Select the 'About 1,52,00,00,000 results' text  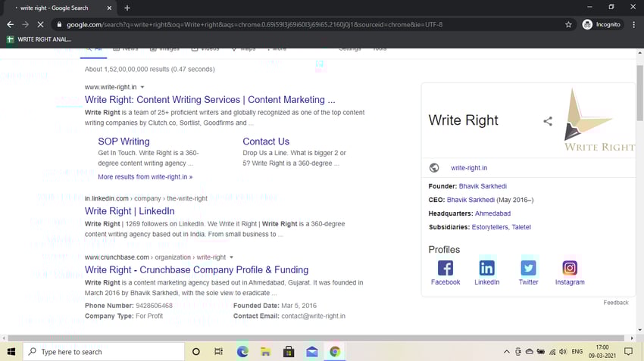click(x=149, y=70)
